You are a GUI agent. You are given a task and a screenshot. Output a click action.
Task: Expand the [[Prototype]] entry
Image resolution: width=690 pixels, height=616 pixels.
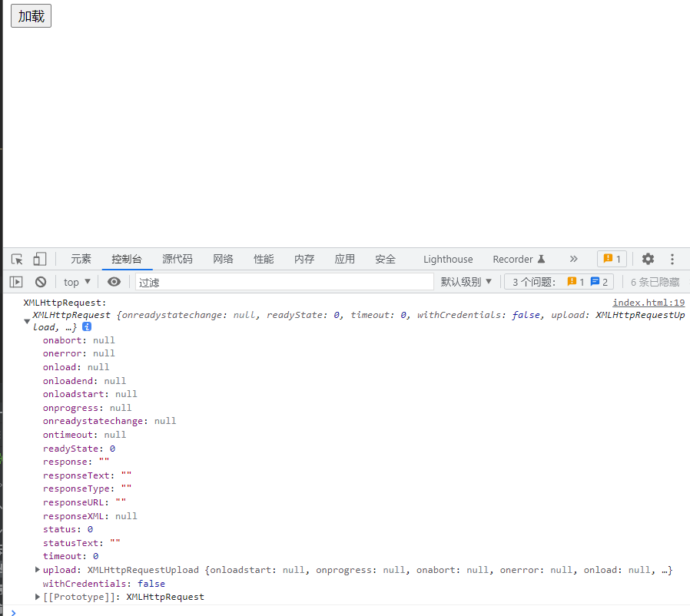point(38,597)
